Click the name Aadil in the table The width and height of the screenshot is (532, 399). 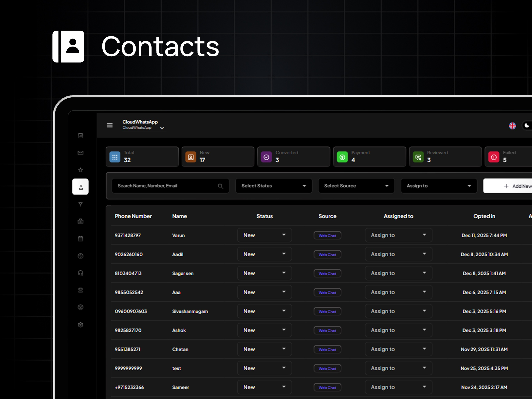[178, 254]
